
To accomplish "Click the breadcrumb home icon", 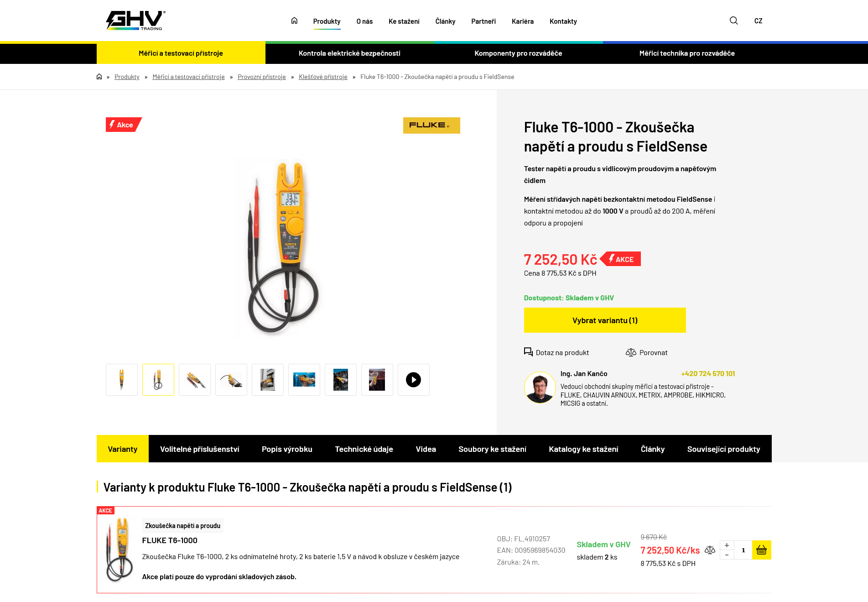I will [99, 77].
